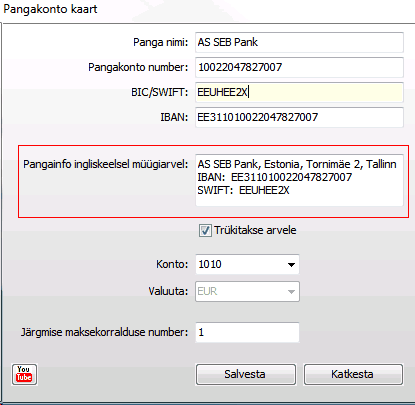Click the Katkesta button
Screen dimensions: 415x405
coord(353,374)
